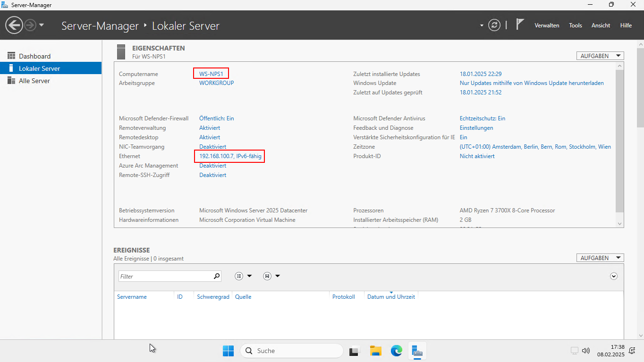The height and width of the screenshot is (362, 644).
Task: Sort events by ID column
Action: click(180, 297)
